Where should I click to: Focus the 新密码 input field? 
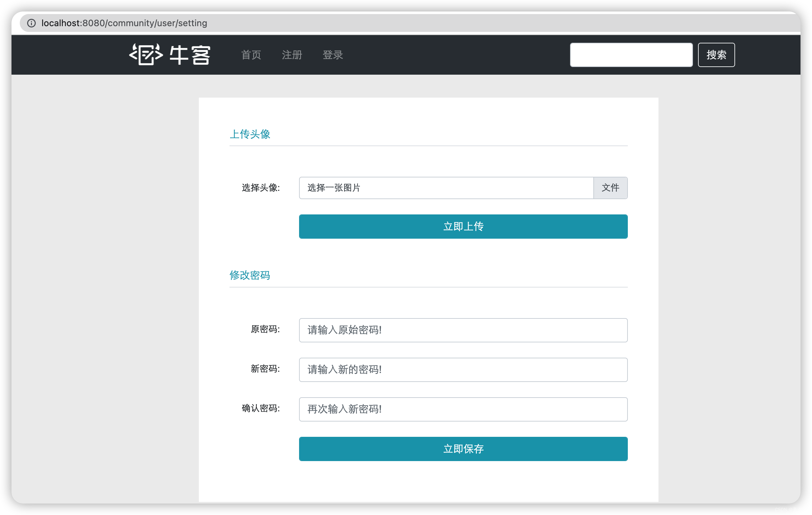[463, 370]
